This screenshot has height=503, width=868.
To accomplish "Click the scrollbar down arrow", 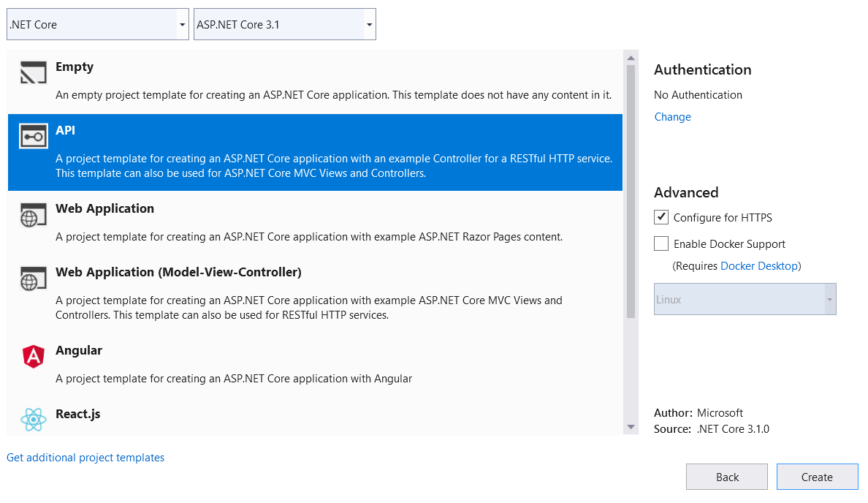I will [631, 428].
